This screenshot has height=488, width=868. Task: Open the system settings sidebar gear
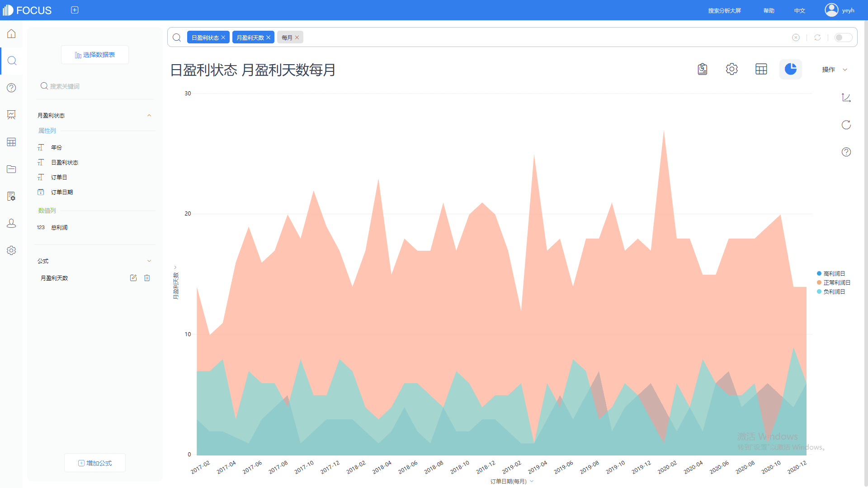[x=11, y=250]
